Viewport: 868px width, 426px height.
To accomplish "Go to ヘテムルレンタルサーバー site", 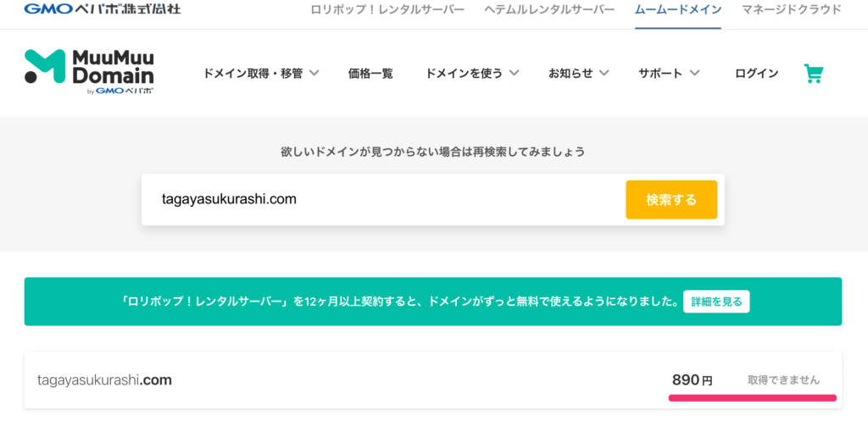I will point(549,10).
